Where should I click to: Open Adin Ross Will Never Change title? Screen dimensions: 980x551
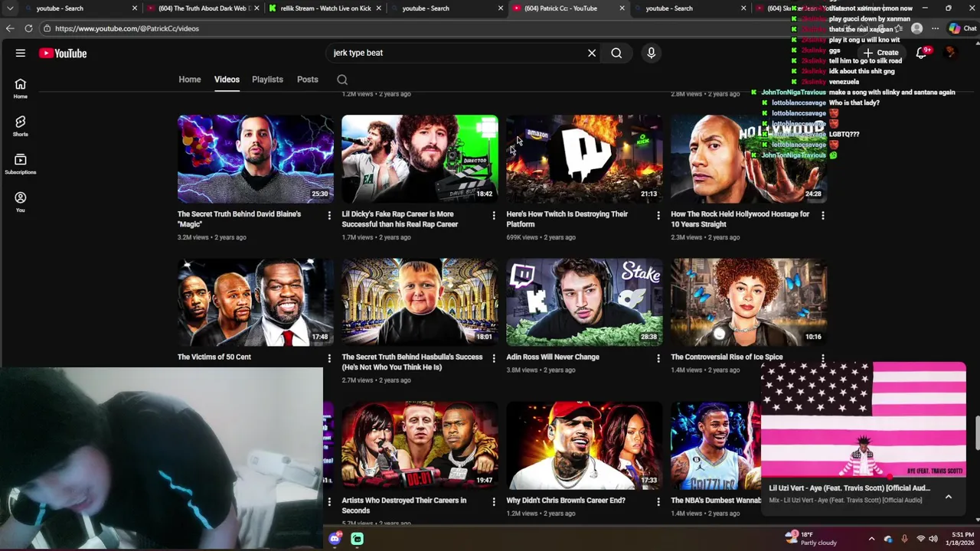point(553,357)
